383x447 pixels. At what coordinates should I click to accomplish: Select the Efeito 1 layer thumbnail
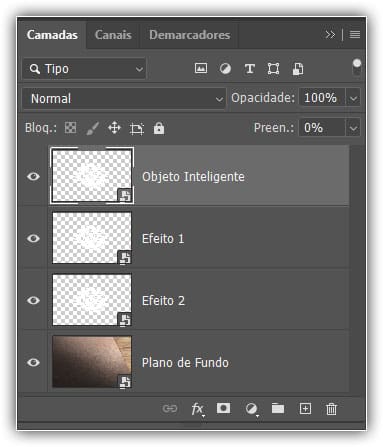(x=92, y=238)
